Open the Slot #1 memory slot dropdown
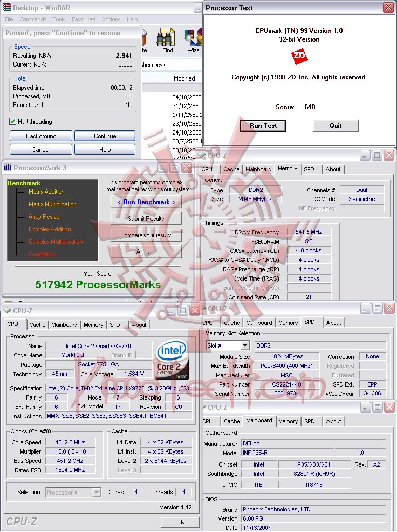Screen dimensions: 397x532 245,345
